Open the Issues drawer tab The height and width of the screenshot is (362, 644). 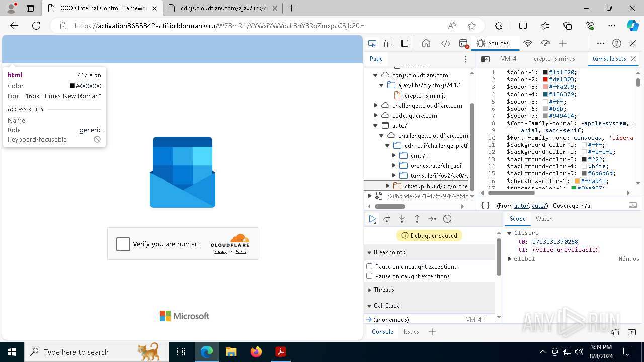click(411, 332)
